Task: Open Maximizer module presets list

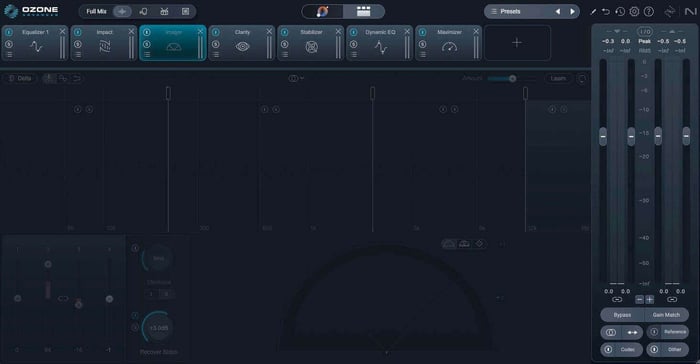Action: pyautogui.click(x=423, y=54)
